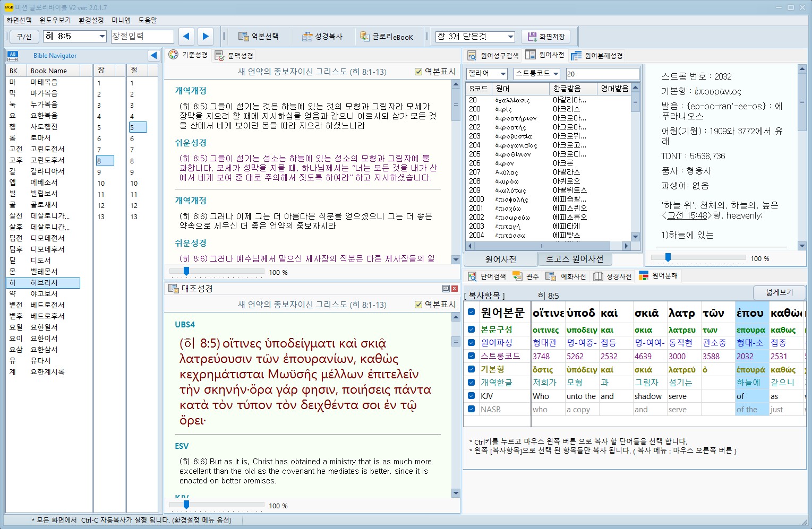Switch to the 문맥성경 tab
The width and height of the screenshot is (812, 529).
pos(235,55)
